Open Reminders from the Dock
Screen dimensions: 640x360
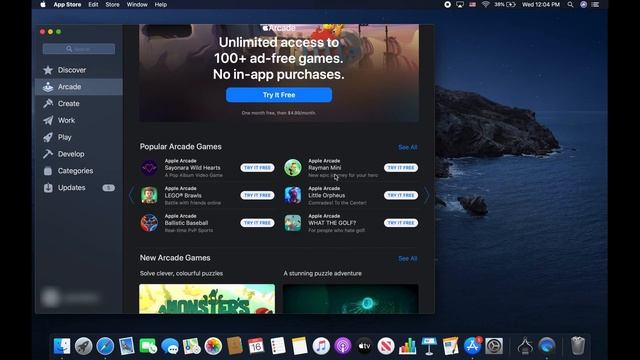click(x=278, y=346)
